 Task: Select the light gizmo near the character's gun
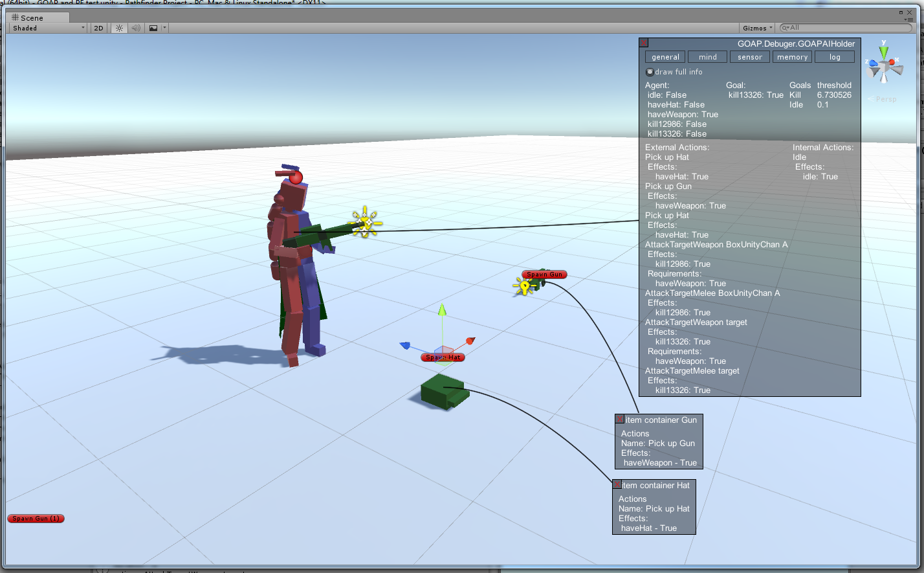(366, 223)
